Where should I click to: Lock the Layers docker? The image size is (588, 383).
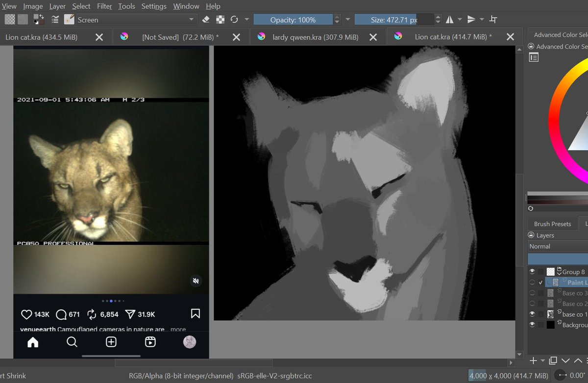point(531,235)
